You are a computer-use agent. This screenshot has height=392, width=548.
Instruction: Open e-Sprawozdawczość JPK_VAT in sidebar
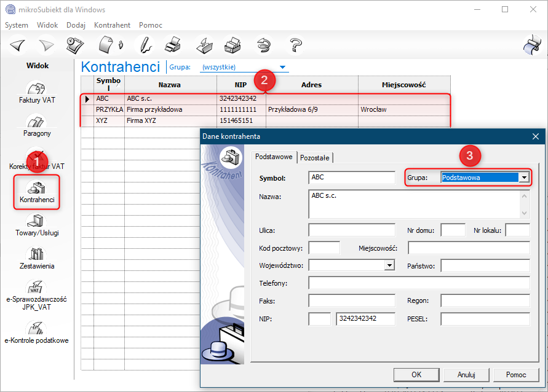point(37,294)
